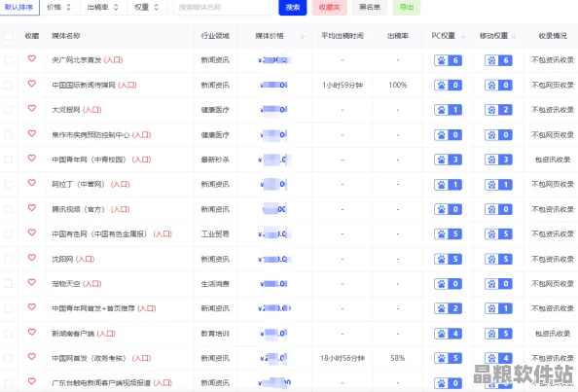Click the heart icon for 腾讯视频（官方）
This screenshot has width=578, height=392.
pos(32,207)
